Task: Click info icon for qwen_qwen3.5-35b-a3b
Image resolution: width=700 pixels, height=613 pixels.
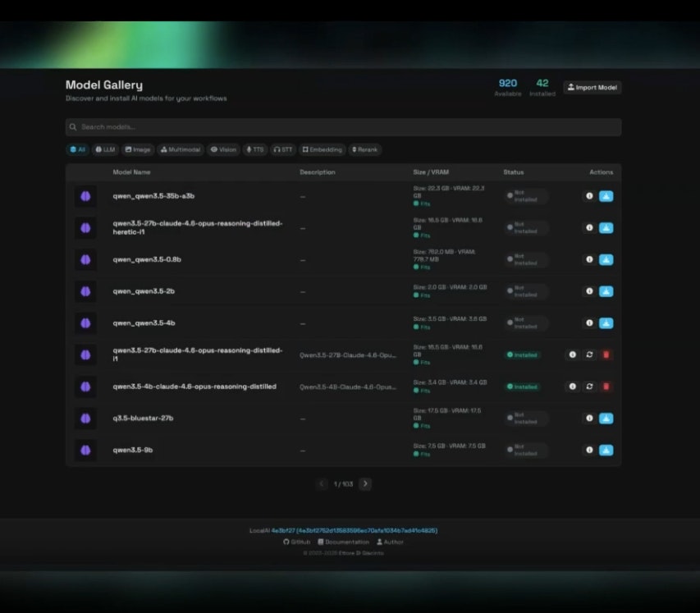Action: tap(589, 196)
